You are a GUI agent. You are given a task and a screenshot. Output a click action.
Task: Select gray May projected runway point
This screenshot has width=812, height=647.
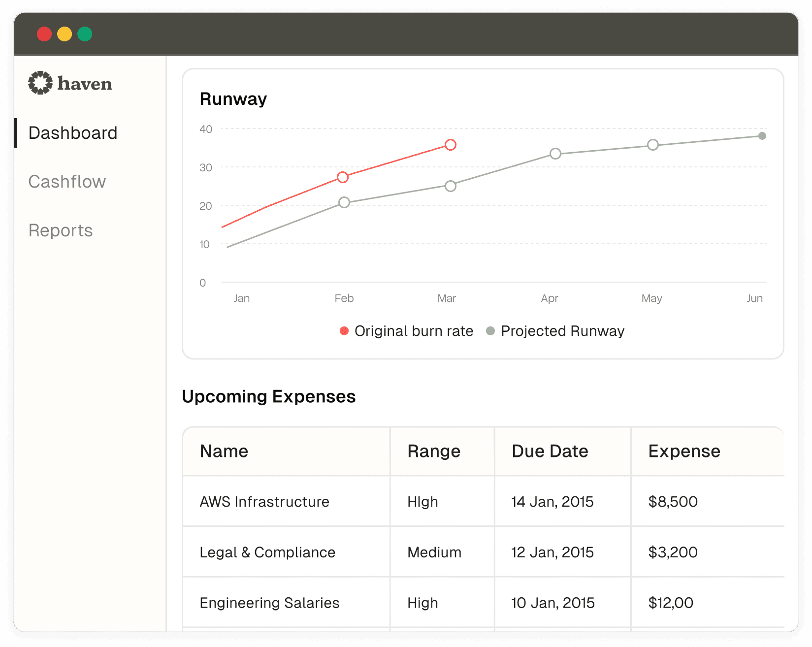point(652,145)
